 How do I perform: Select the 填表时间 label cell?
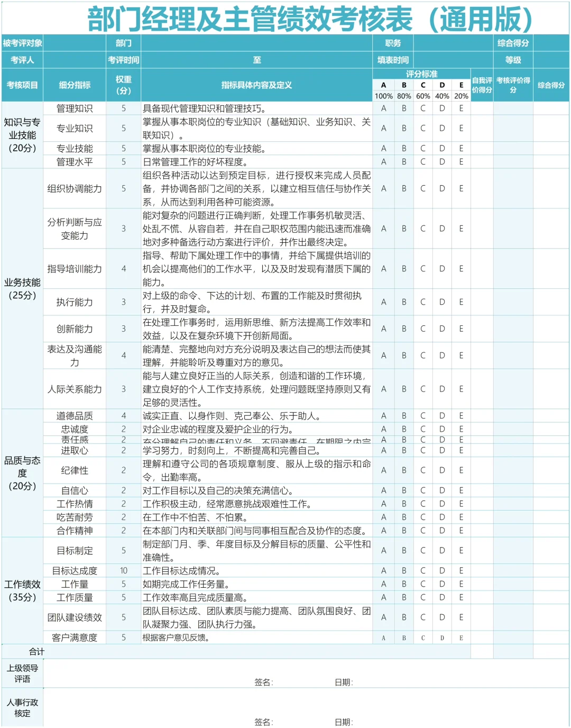[x=393, y=60]
